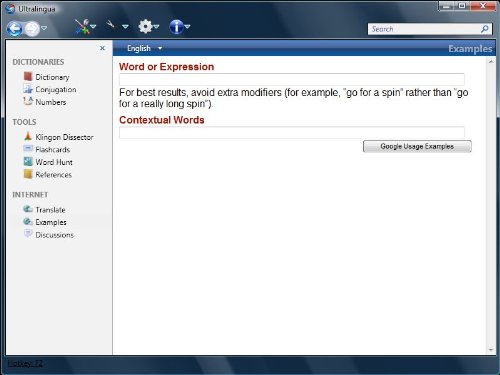Image resolution: width=500 pixels, height=375 pixels.
Task: Maximize the Ultralingua window
Action: click(462, 6)
